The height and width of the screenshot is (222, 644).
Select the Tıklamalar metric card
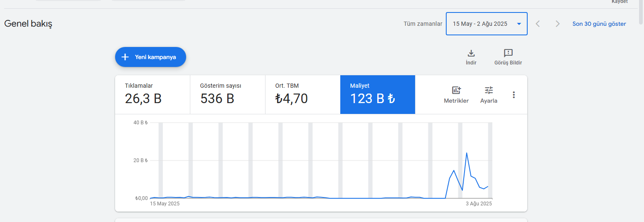tap(152, 95)
